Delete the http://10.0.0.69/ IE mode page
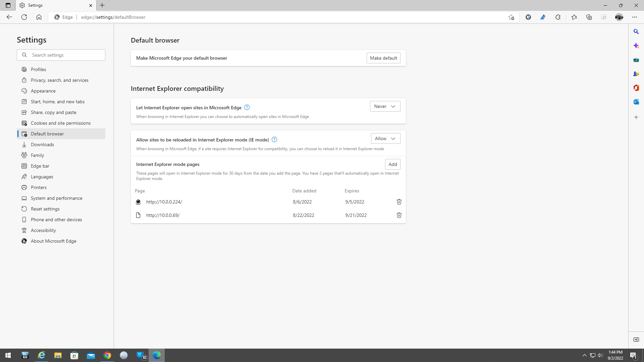This screenshot has height=362, width=644. [x=399, y=215]
